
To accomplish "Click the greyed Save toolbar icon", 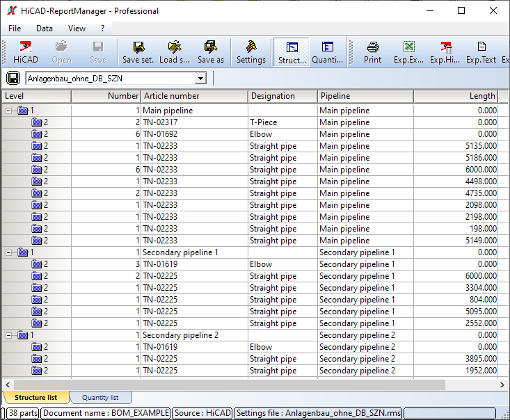I will 98,47.
